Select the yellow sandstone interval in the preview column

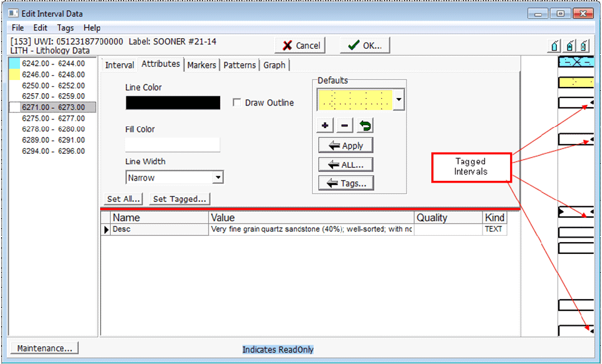click(x=575, y=82)
